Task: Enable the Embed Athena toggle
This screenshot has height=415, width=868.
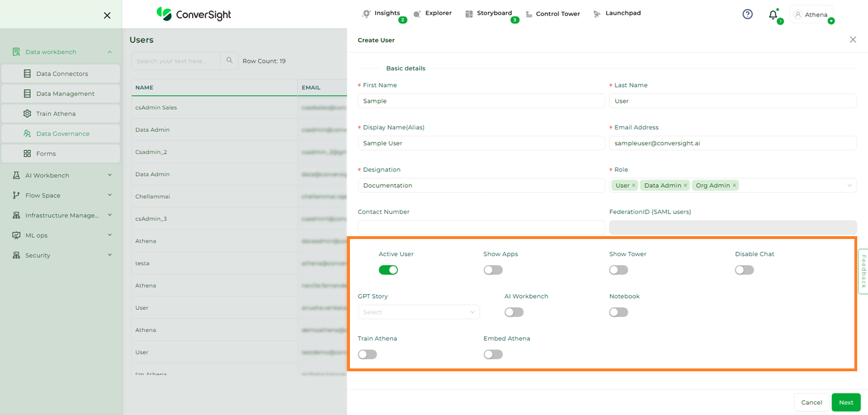Action: click(x=493, y=354)
